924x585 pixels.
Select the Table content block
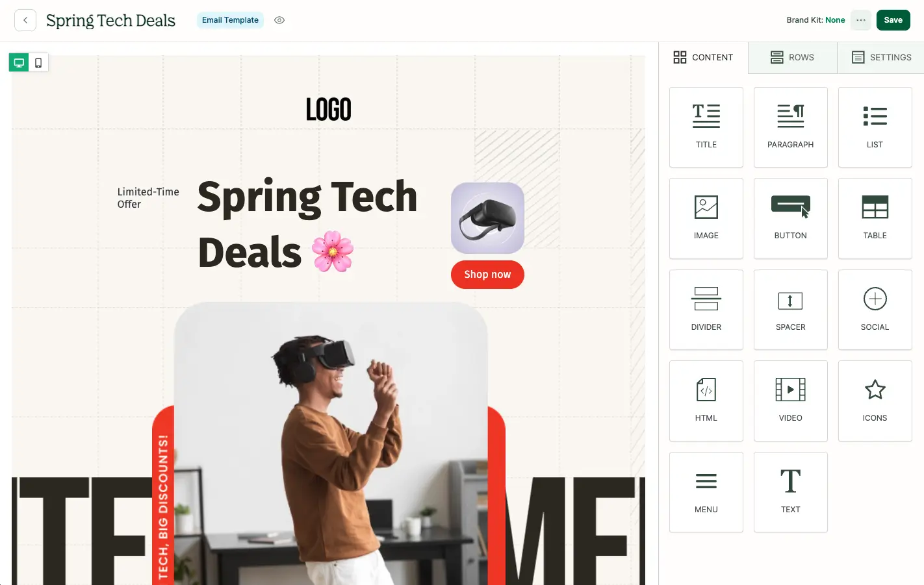pyautogui.click(x=875, y=218)
